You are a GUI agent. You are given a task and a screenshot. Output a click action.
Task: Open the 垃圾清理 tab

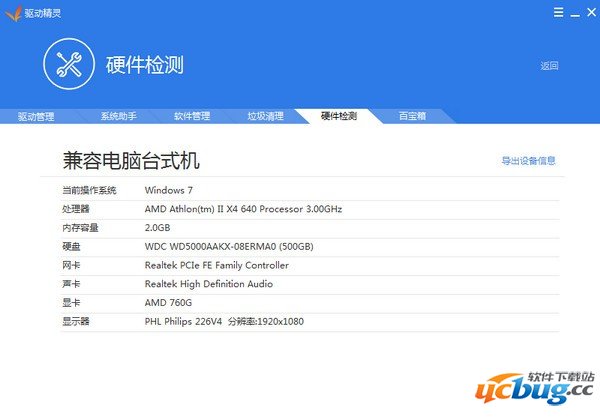pyautogui.click(x=266, y=116)
